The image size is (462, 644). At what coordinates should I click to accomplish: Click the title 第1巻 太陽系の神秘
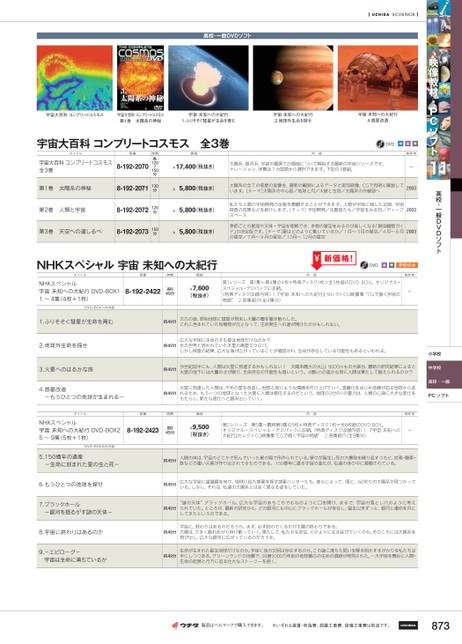click(65, 188)
